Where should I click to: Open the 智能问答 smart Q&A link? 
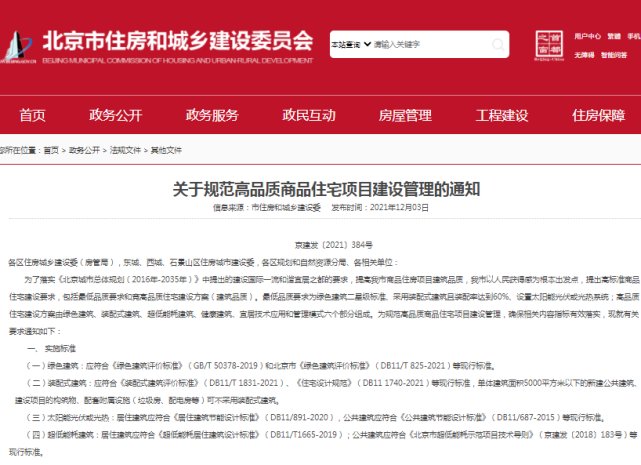(612, 55)
